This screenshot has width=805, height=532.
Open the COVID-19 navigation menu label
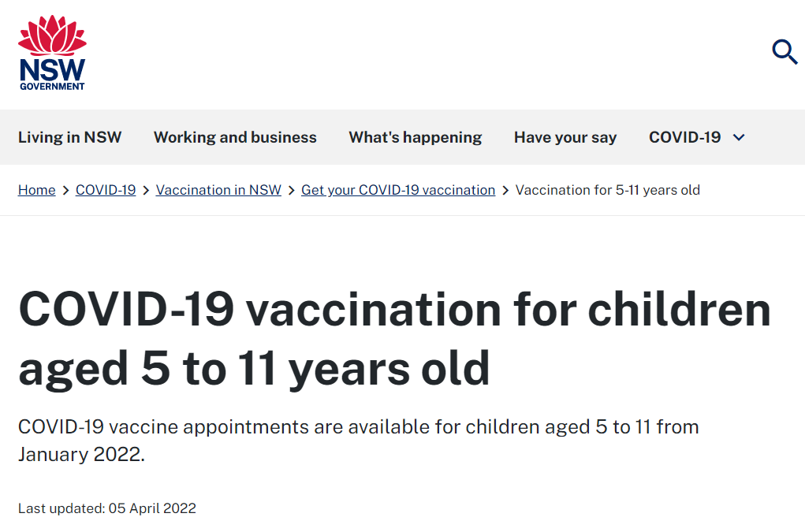click(x=684, y=137)
